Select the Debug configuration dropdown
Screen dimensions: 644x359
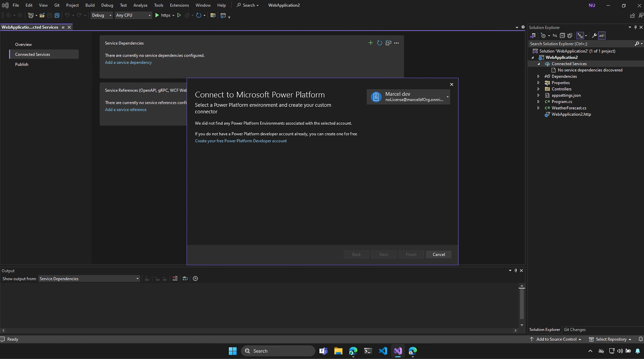100,15
